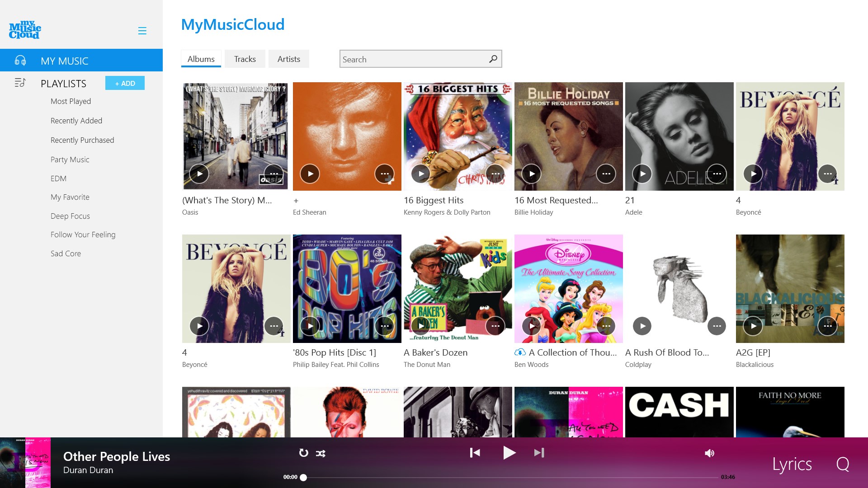Play the 16 Biggest Hits album
This screenshot has width=868, height=488.
420,174
